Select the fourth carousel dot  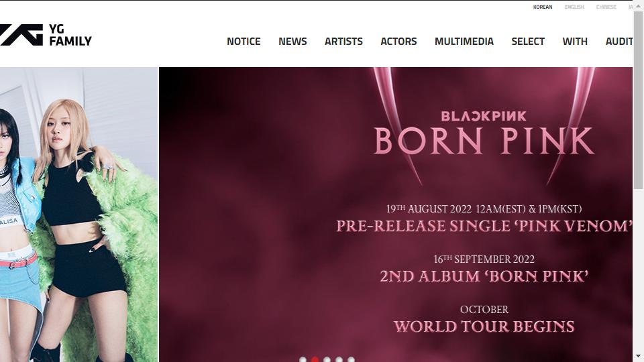[339, 359]
